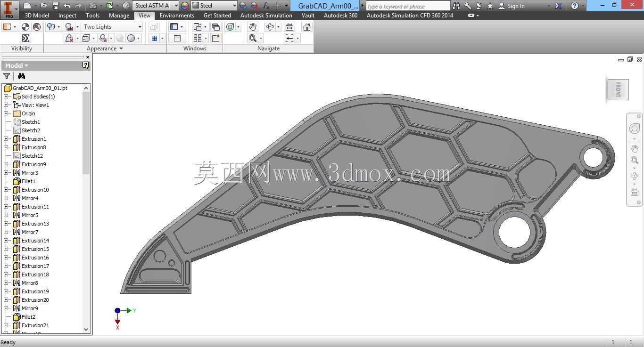The image size is (644, 347).
Task: Select the Zoom magnifier tool in ribbon
Action: tap(253, 38)
